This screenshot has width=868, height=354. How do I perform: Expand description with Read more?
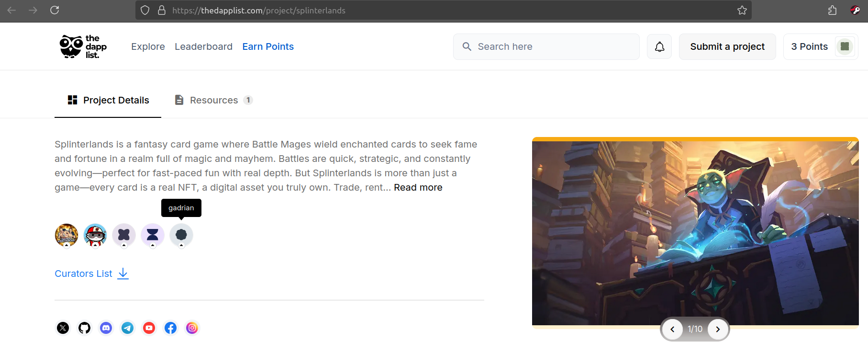point(418,187)
